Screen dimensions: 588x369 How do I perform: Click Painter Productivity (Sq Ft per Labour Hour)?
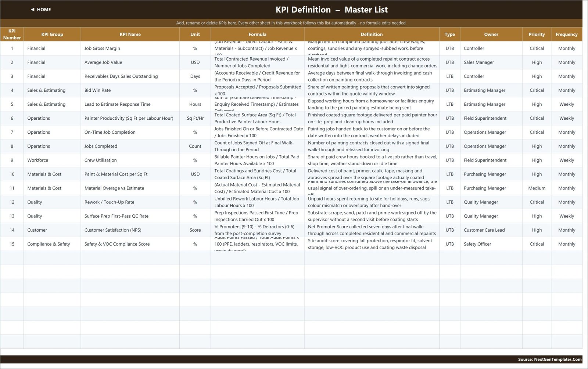tap(130, 118)
